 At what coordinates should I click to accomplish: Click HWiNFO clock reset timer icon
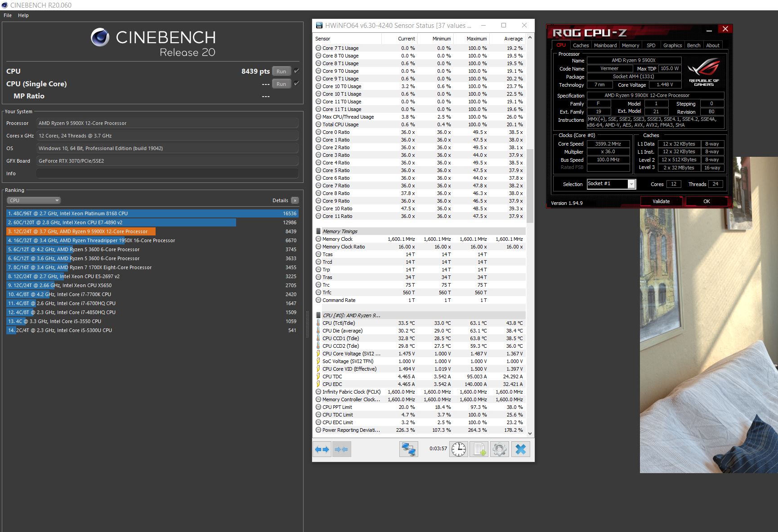pyautogui.click(x=459, y=449)
